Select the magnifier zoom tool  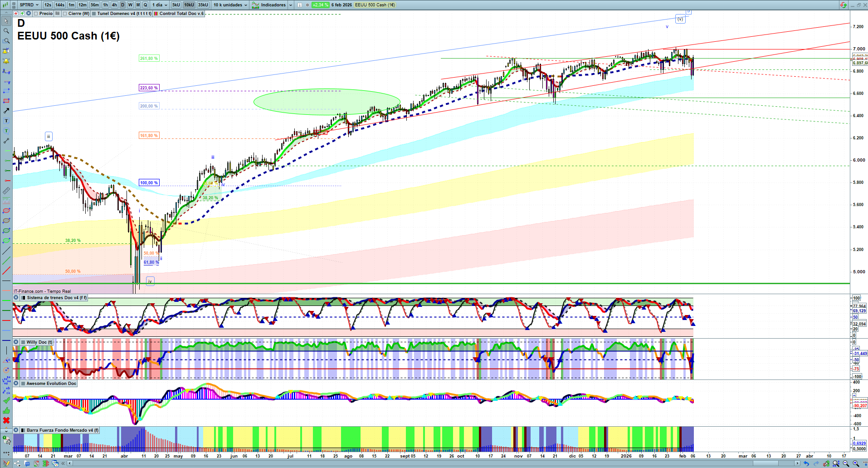(x=6, y=31)
